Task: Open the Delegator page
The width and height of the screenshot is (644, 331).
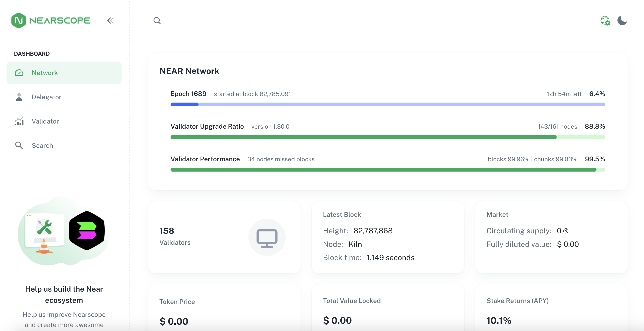Action: pos(47,97)
